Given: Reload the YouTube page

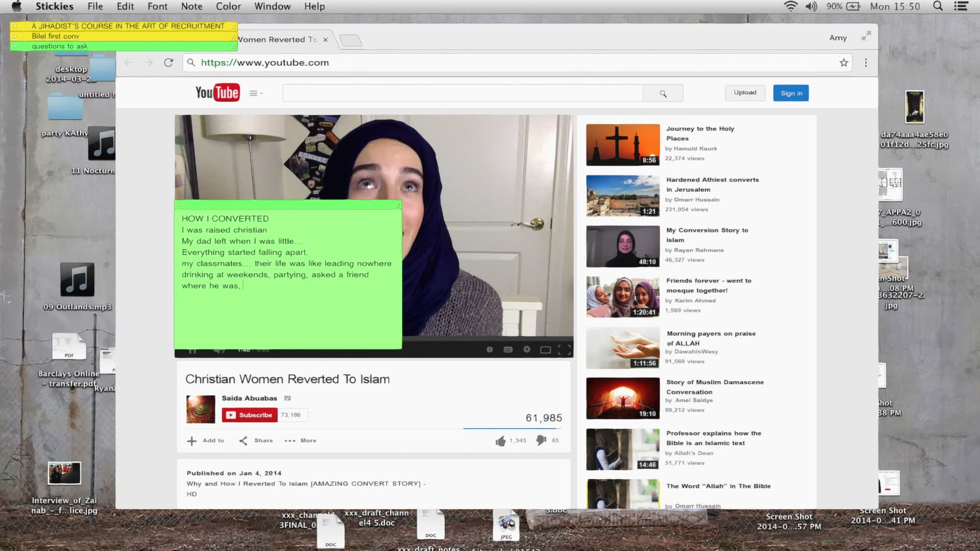Looking at the screenshot, I should tap(168, 62).
